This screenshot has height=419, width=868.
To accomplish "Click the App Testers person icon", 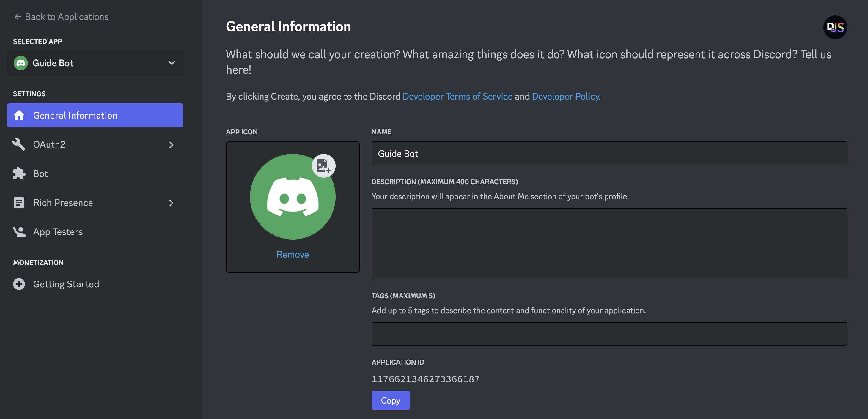I will (19, 232).
